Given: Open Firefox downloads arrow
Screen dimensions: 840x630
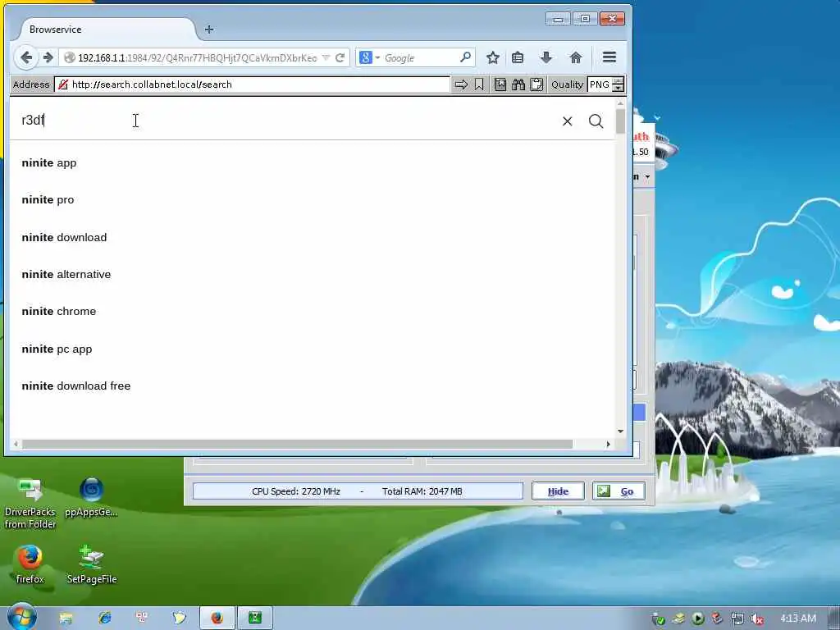Looking at the screenshot, I should click(546, 57).
